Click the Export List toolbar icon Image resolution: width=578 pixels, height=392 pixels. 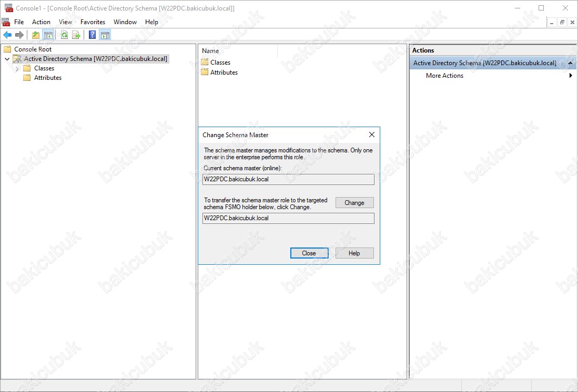76,35
